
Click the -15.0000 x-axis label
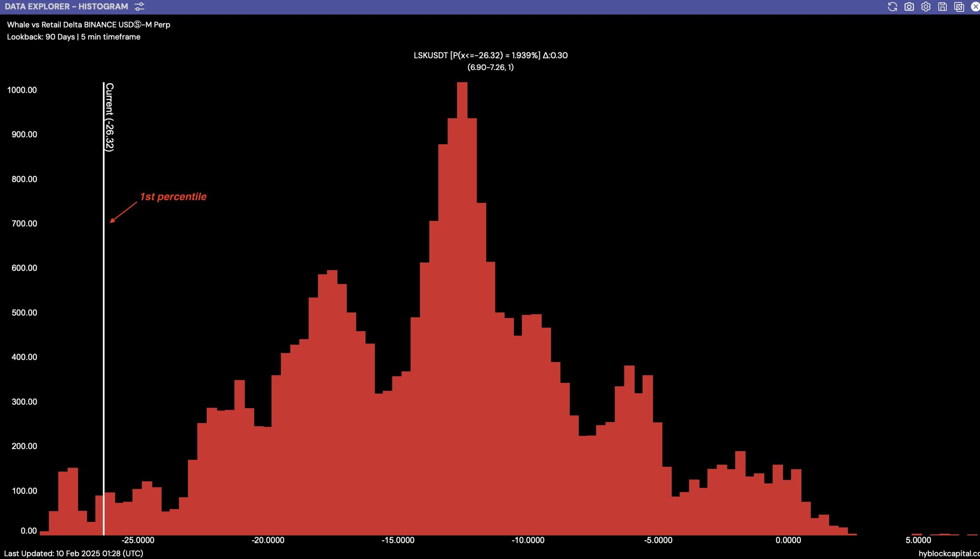[398, 540]
